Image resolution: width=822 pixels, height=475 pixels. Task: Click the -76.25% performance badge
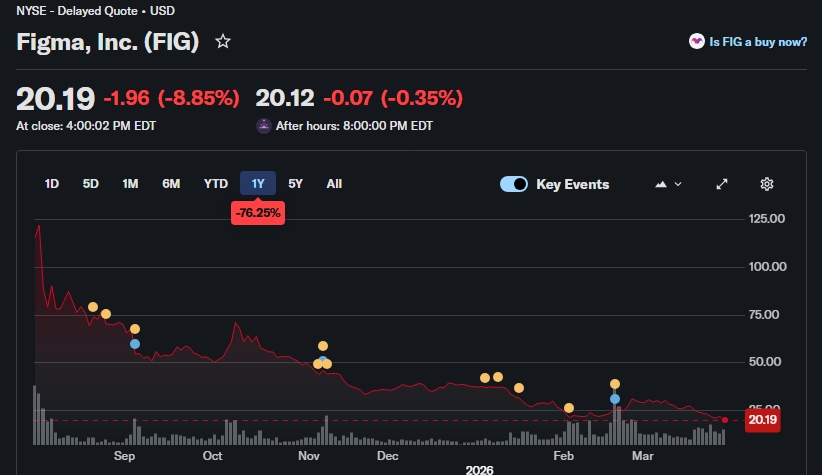[x=258, y=213]
